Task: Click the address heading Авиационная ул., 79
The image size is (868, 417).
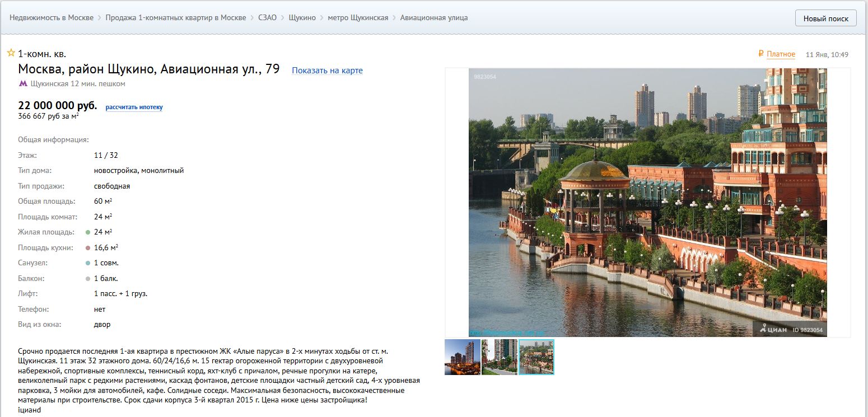Action: [149, 69]
